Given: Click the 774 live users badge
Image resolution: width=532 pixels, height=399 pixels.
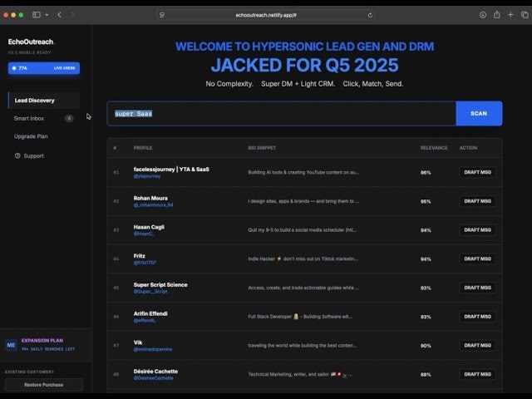Looking at the screenshot, I should tap(44, 68).
